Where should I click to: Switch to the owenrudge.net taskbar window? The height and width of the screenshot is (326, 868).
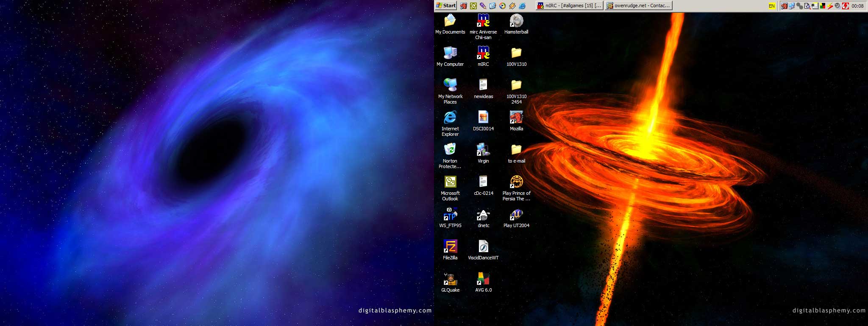point(639,6)
